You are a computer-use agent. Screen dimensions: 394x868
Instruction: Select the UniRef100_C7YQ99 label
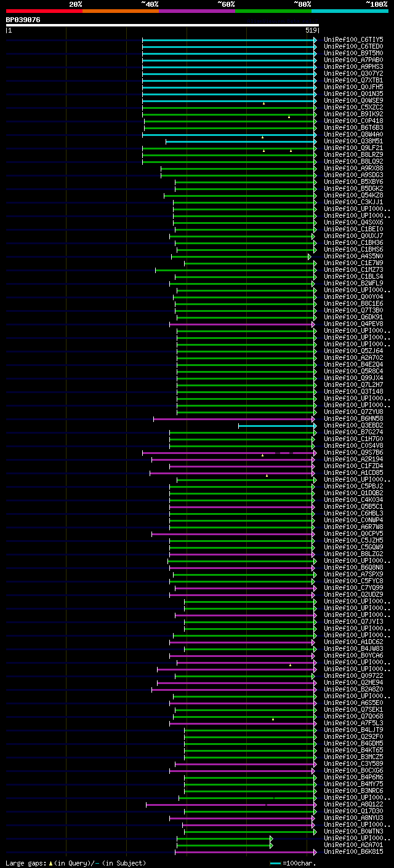[x=354, y=587]
